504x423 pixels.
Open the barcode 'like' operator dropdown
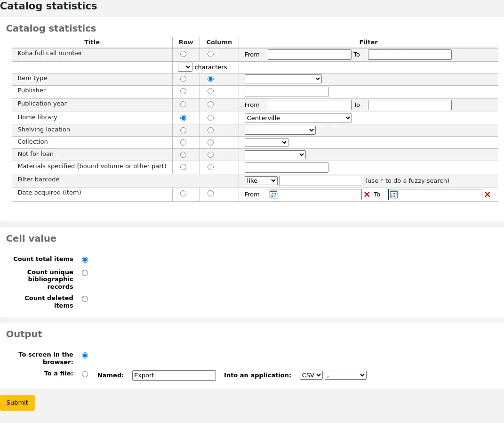pos(261,181)
